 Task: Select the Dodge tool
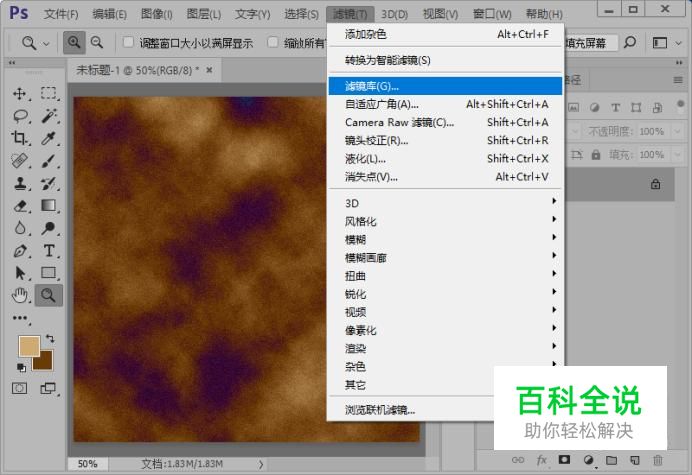(48, 228)
